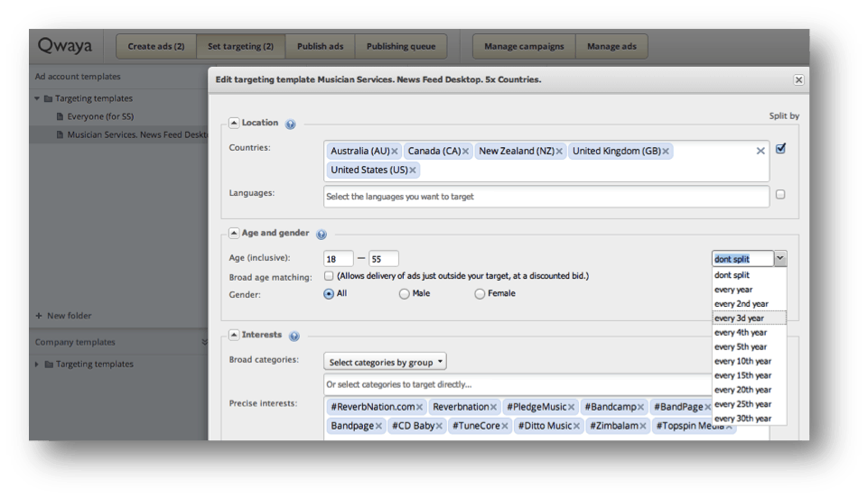Remove Australia (AU) country tag

395,151
